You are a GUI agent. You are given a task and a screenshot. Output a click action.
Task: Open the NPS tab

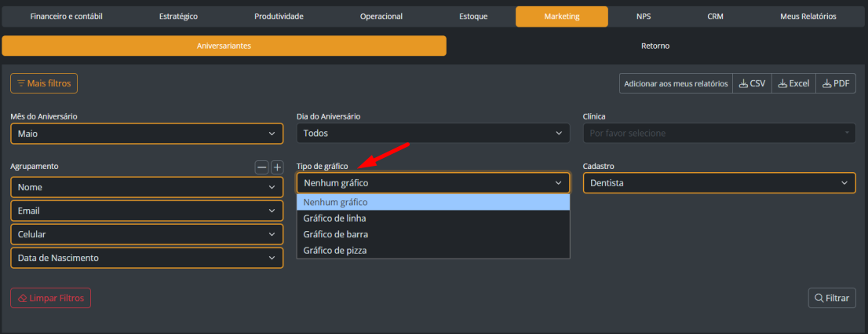point(644,17)
